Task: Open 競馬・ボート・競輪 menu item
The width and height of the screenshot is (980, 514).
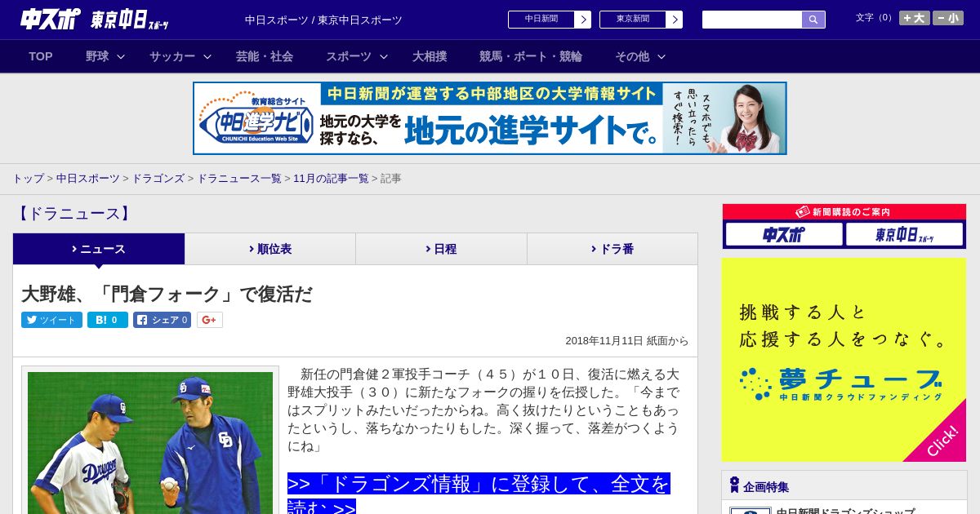Action: click(x=531, y=56)
